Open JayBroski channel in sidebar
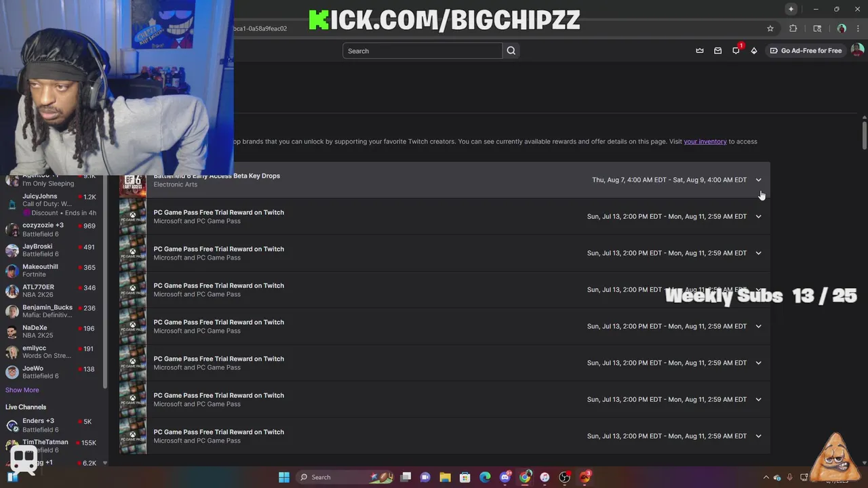This screenshot has width=868, height=488. (x=51, y=250)
